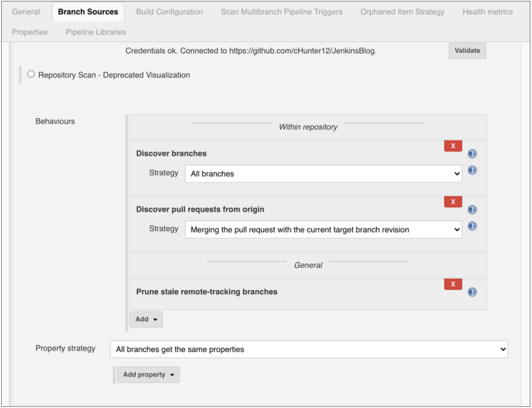Switch to the General tab
The image size is (532, 408).
(x=26, y=12)
